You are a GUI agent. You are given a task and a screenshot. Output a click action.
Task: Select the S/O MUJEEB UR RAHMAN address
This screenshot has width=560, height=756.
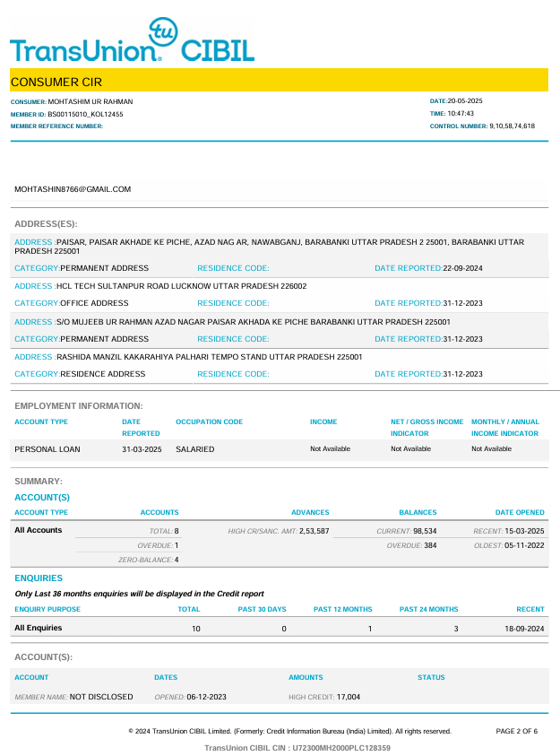(254, 322)
